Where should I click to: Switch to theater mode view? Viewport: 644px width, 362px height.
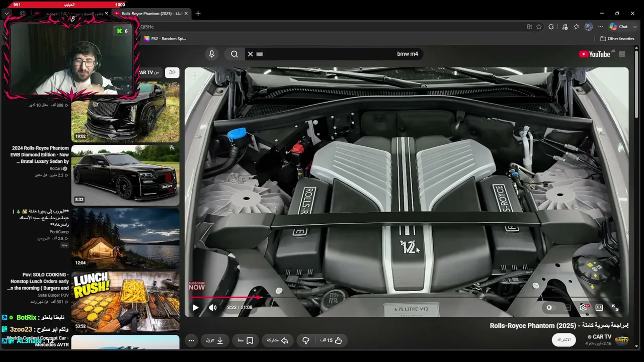(x=599, y=308)
